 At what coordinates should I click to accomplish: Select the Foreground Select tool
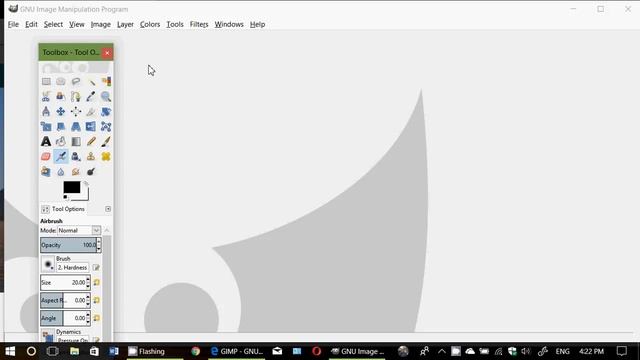click(x=61, y=97)
